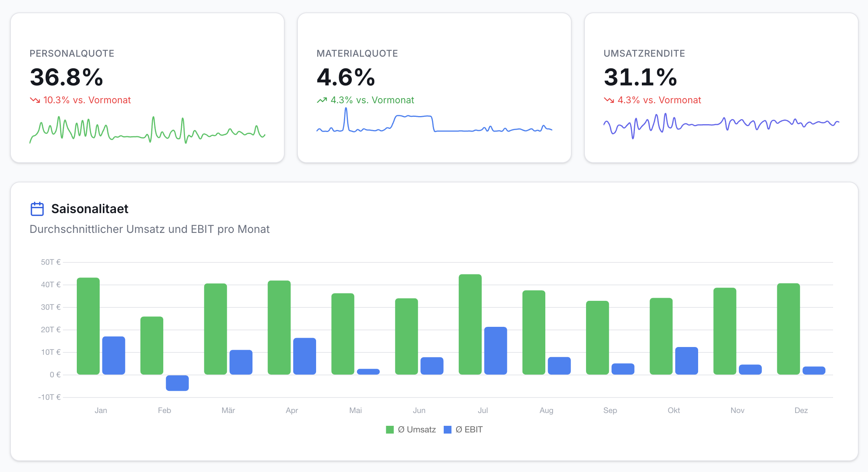Select the Personalquote green sparkline
This screenshot has width=868, height=472.
(x=147, y=130)
